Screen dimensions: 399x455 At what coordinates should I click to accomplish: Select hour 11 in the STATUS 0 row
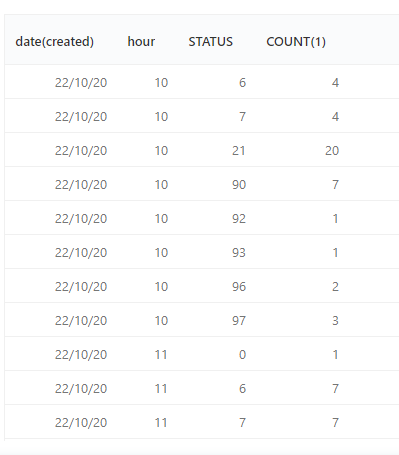161,355
